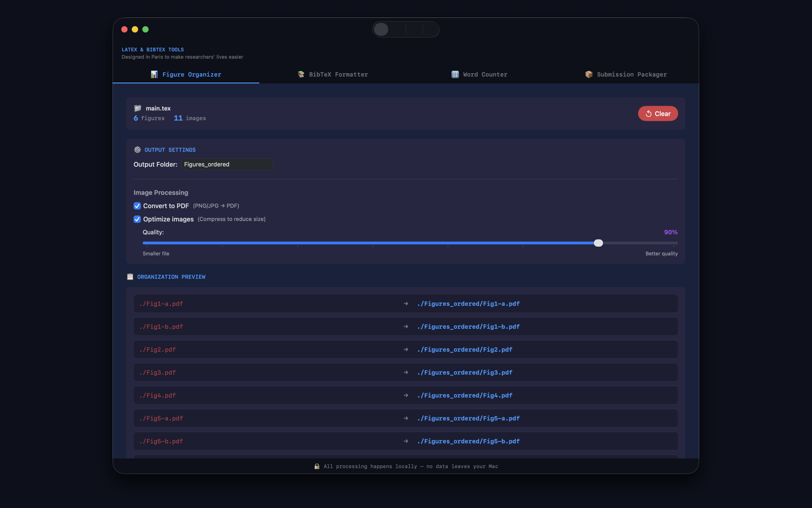The width and height of the screenshot is (812, 508).
Task: Click the yellow minimize window button
Action: [x=135, y=30]
